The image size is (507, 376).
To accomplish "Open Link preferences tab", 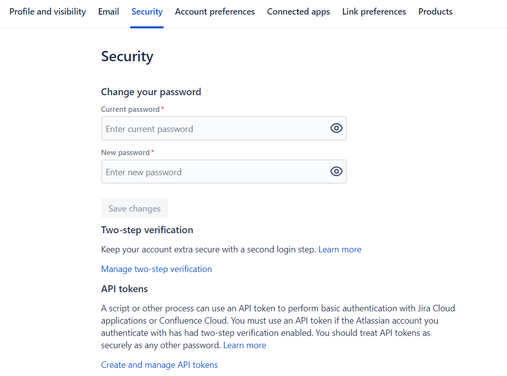I will click(374, 12).
